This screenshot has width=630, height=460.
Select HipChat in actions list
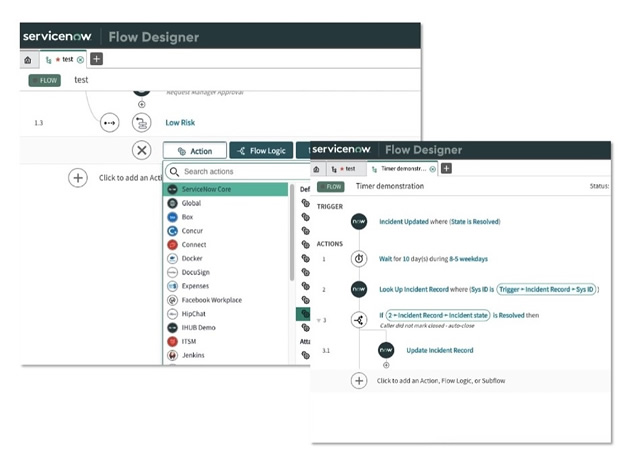225,314
